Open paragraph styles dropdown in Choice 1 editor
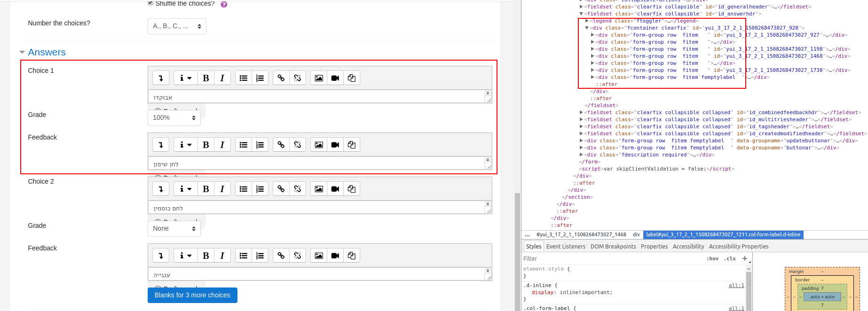Screen dimensions: 868x311 click(186, 78)
